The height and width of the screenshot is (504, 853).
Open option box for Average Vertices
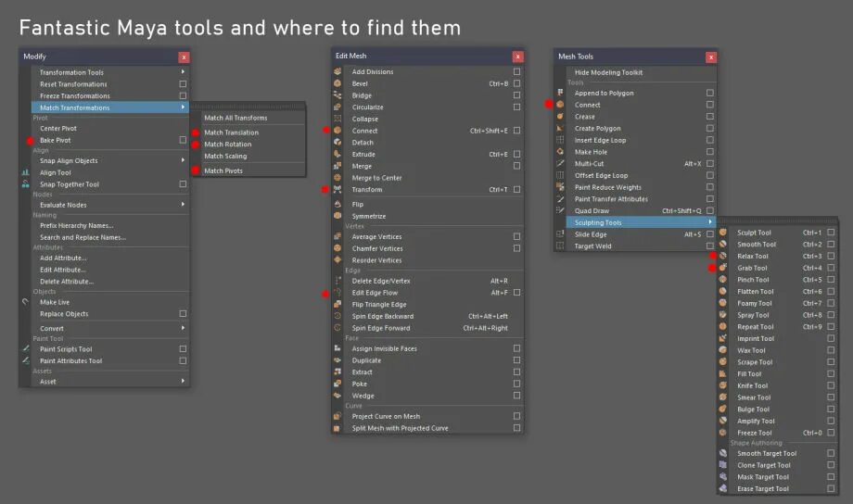coord(516,236)
